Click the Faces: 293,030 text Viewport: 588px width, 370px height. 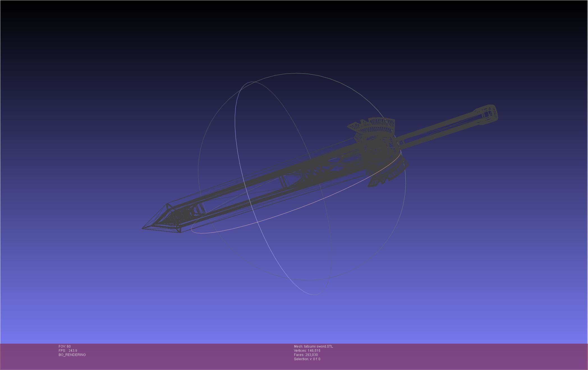(x=306, y=355)
